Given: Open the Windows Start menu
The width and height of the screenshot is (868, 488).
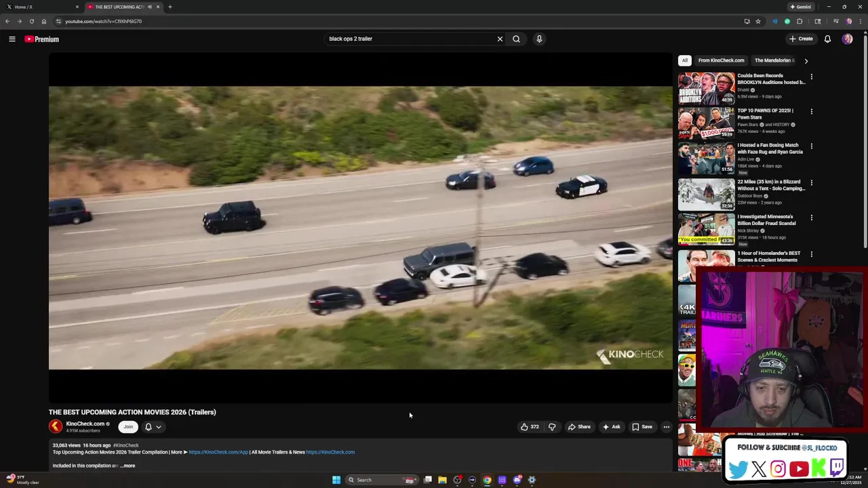Looking at the screenshot, I should click(336, 480).
